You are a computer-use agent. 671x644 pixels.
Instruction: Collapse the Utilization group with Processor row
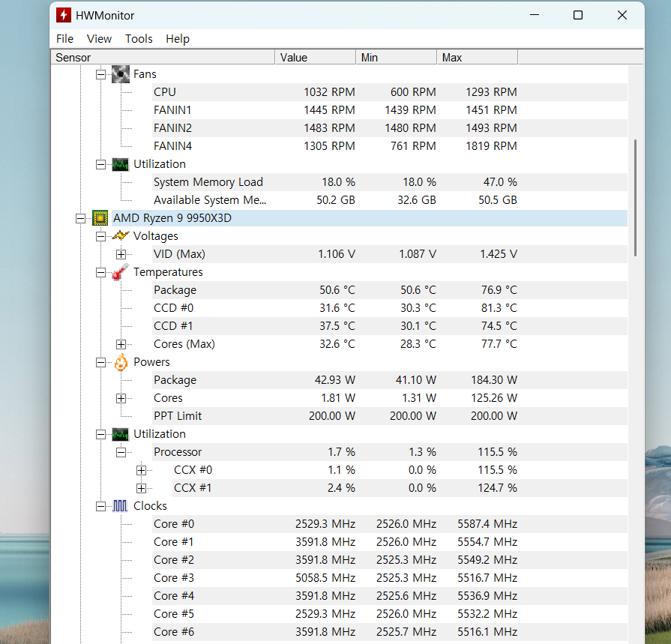(x=100, y=434)
